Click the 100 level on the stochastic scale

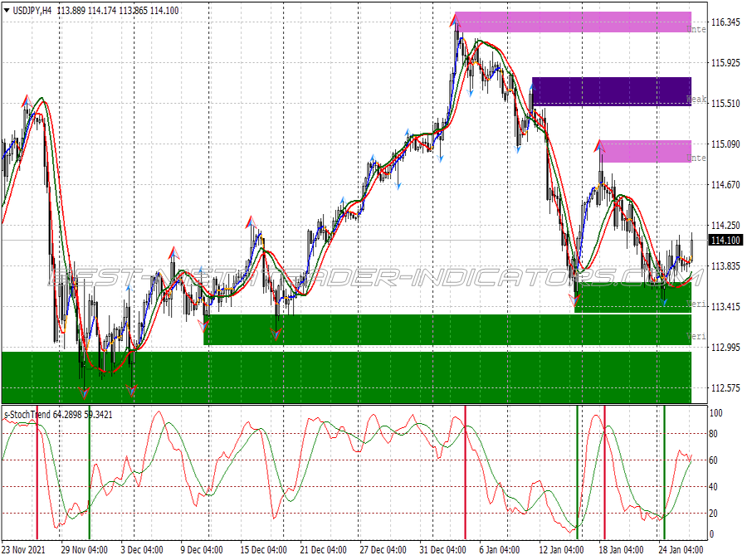point(716,413)
